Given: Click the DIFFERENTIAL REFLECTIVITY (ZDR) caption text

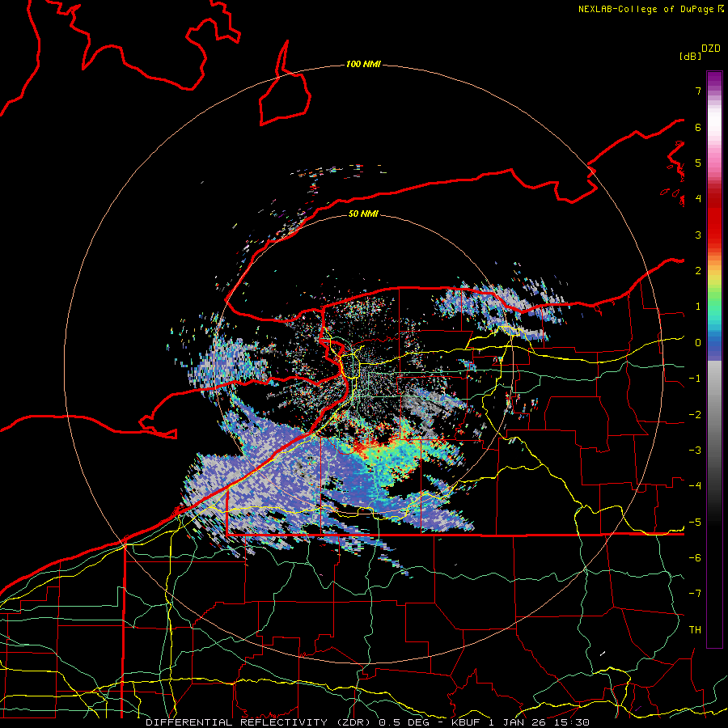Looking at the screenshot, I should [x=259, y=722].
